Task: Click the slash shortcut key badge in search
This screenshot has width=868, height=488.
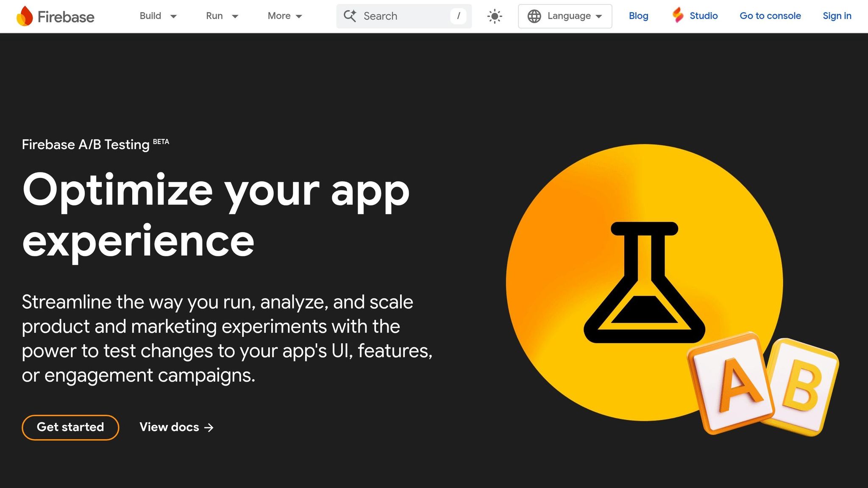Action: (458, 16)
